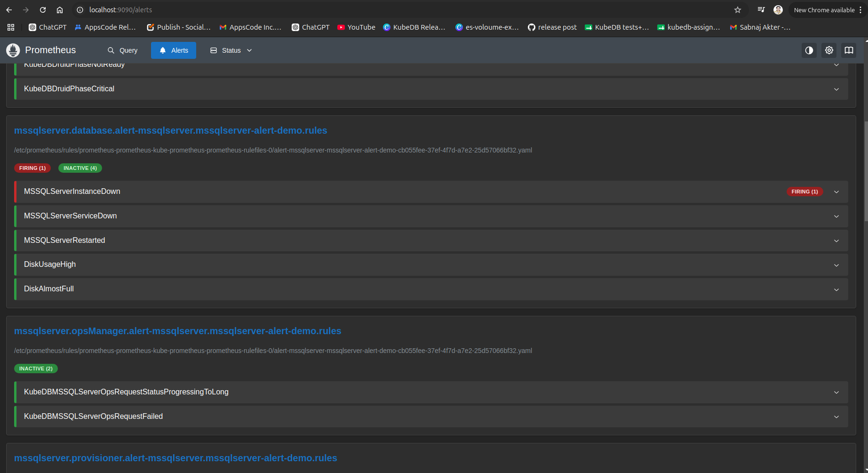The height and width of the screenshot is (473, 868).
Task: Click the INACTIVE (4) badge
Action: [80, 168]
